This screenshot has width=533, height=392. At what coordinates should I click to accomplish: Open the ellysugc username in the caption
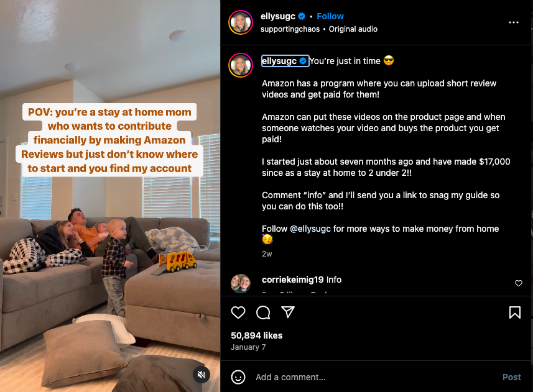tap(279, 61)
